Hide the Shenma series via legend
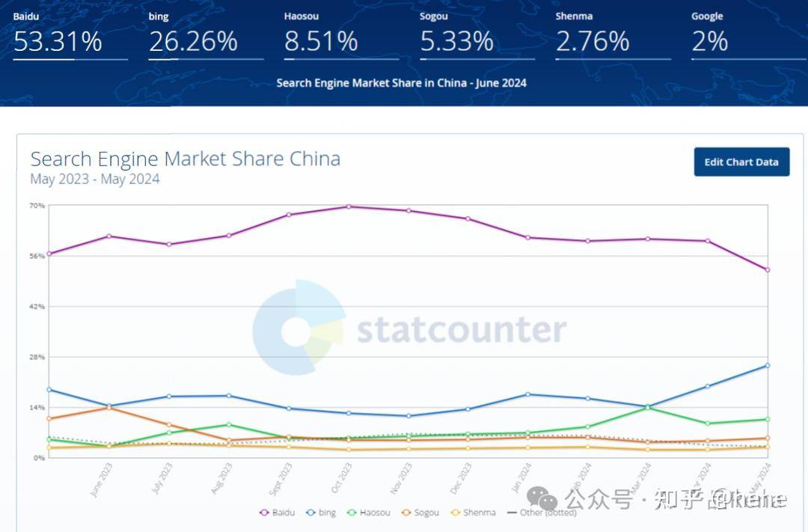The image size is (808, 532). [x=473, y=513]
